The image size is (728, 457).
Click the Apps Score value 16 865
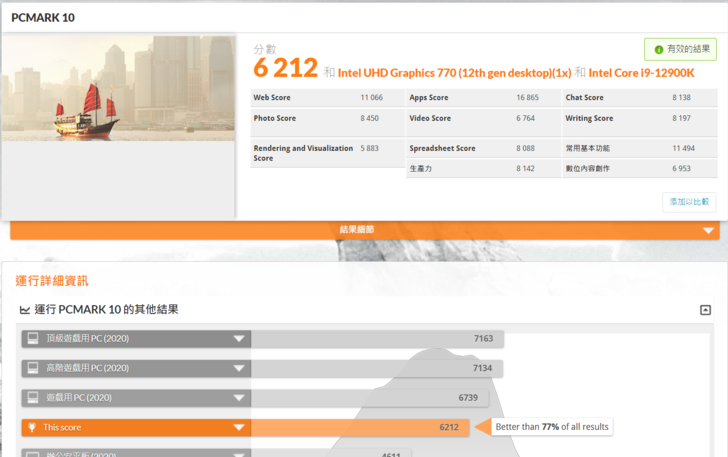[x=527, y=98]
